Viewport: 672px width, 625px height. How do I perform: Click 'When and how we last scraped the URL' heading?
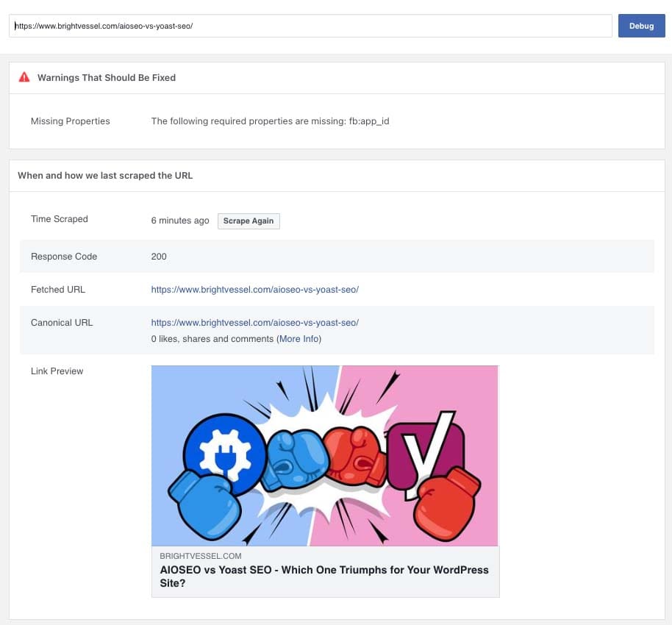105,175
